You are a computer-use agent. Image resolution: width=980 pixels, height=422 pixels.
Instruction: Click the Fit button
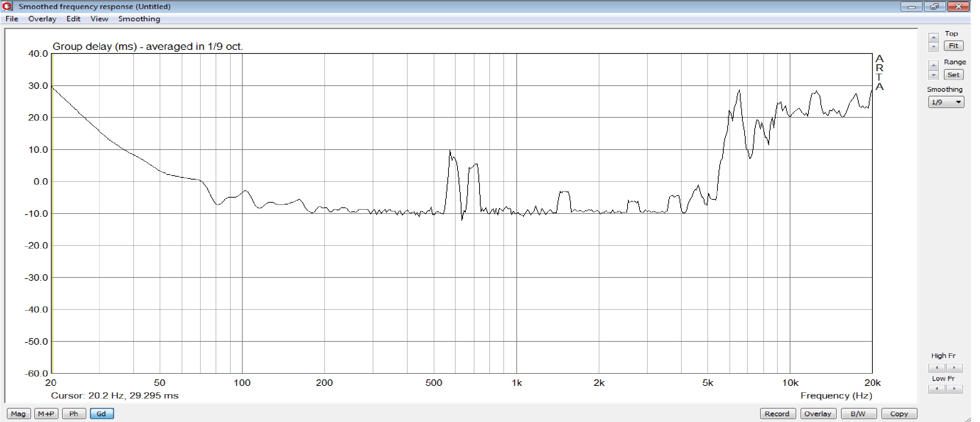tap(953, 46)
